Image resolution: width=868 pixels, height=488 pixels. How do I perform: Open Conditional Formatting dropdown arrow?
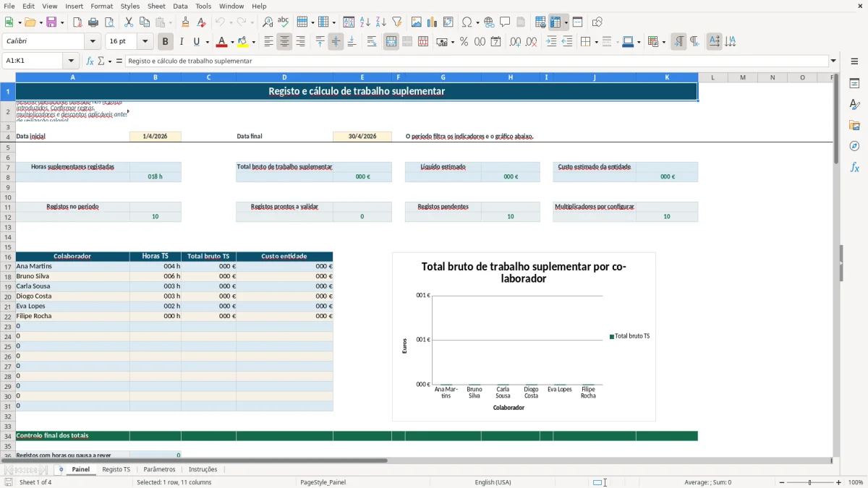point(663,42)
